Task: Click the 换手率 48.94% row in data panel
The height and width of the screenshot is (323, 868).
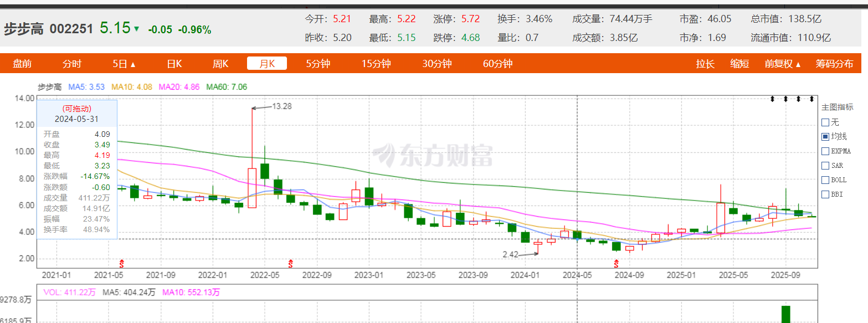Action: pos(76,229)
